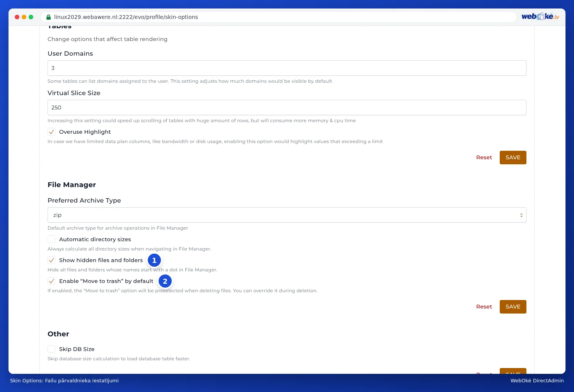Check the Skip DB Size option
Viewport: 574px width, 392px height.
(x=51, y=349)
